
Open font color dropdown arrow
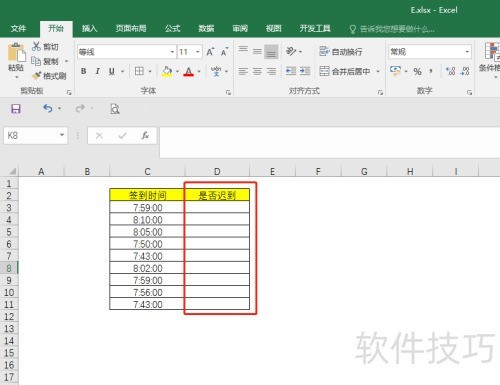tap(199, 71)
